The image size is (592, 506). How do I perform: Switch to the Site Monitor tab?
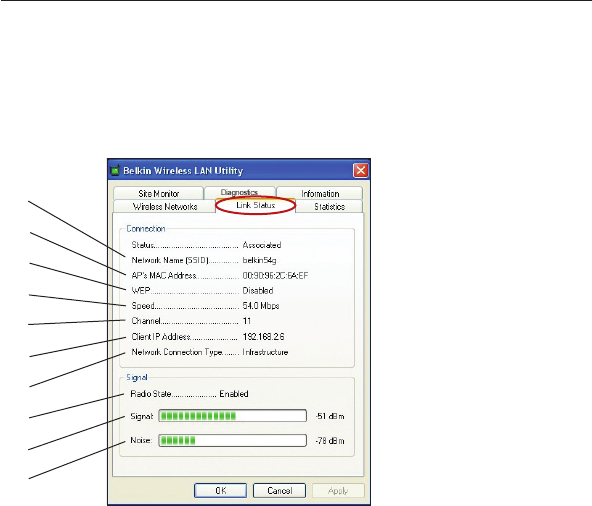(x=159, y=193)
